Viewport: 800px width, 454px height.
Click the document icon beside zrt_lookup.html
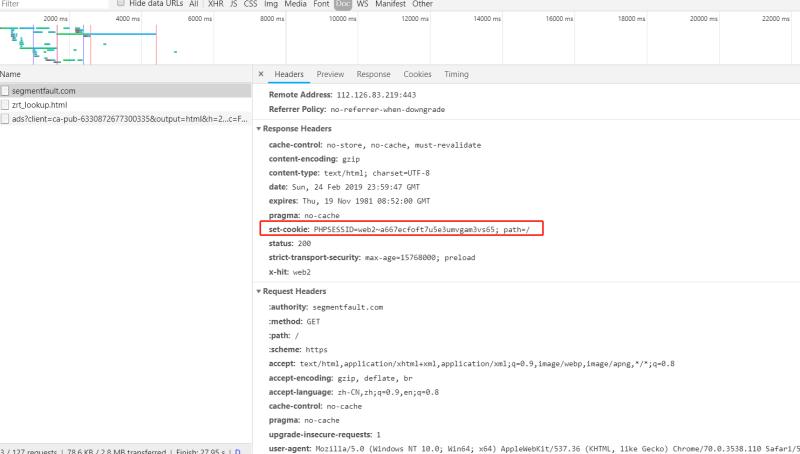[x=5, y=105]
